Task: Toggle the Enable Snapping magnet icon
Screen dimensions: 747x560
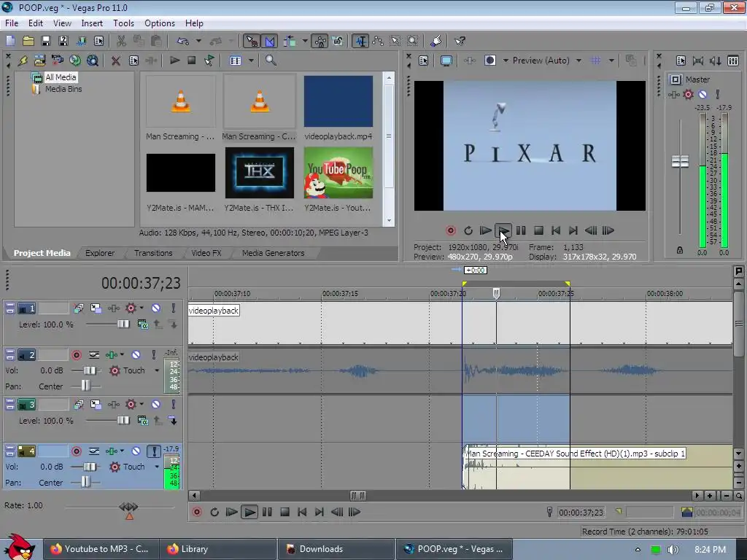Action: tap(252, 41)
